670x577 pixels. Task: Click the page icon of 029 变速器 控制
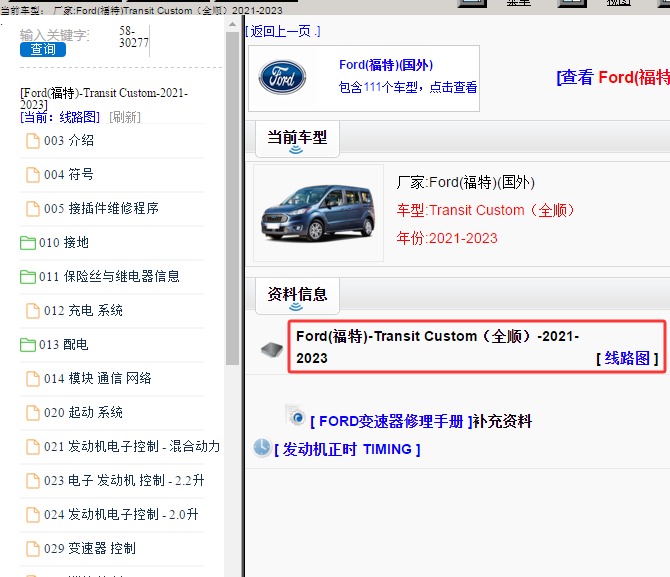pyautogui.click(x=33, y=549)
